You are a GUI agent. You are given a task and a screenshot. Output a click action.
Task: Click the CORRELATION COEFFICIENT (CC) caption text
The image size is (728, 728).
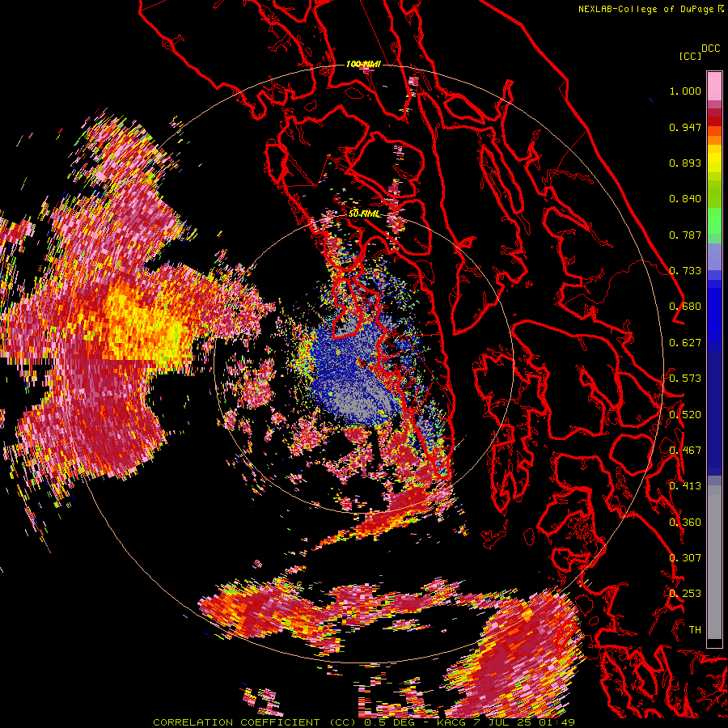click(254, 722)
